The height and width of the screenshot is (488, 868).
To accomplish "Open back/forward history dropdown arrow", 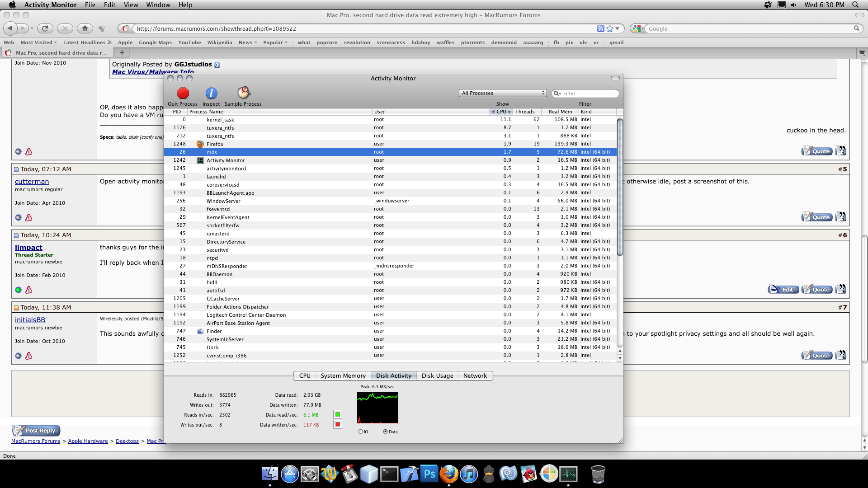I will coord(32,28).
